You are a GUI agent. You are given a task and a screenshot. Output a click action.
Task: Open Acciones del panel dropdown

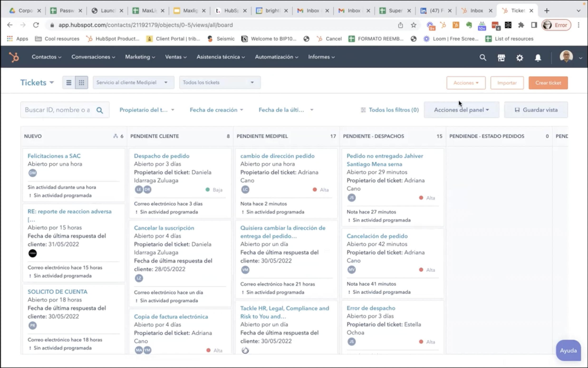tap(461, 110)
